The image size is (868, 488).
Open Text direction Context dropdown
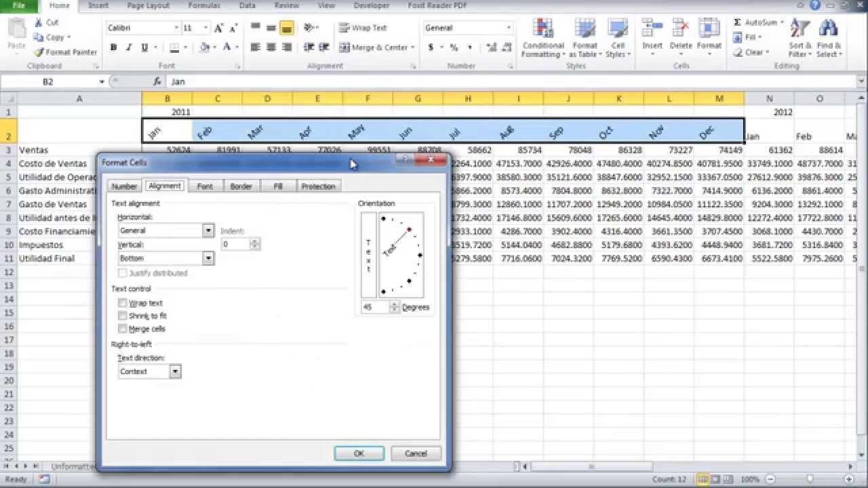(176, 371)
